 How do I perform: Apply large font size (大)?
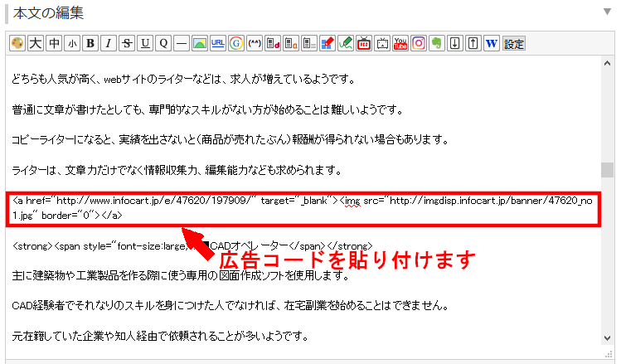pos(36,43)
